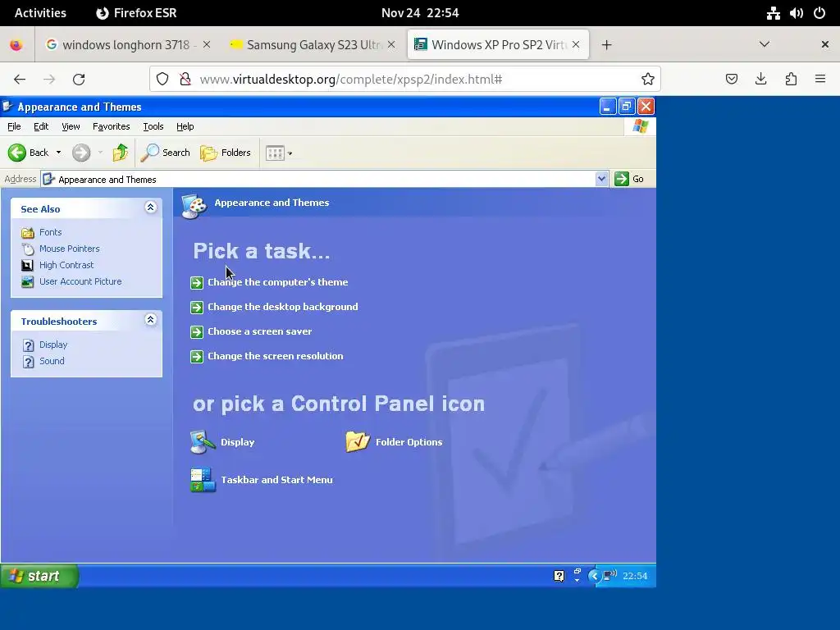This screenshot has height=630, width=840.
Task: Click the Mouse Pointers icon
Action: (28, 249)
